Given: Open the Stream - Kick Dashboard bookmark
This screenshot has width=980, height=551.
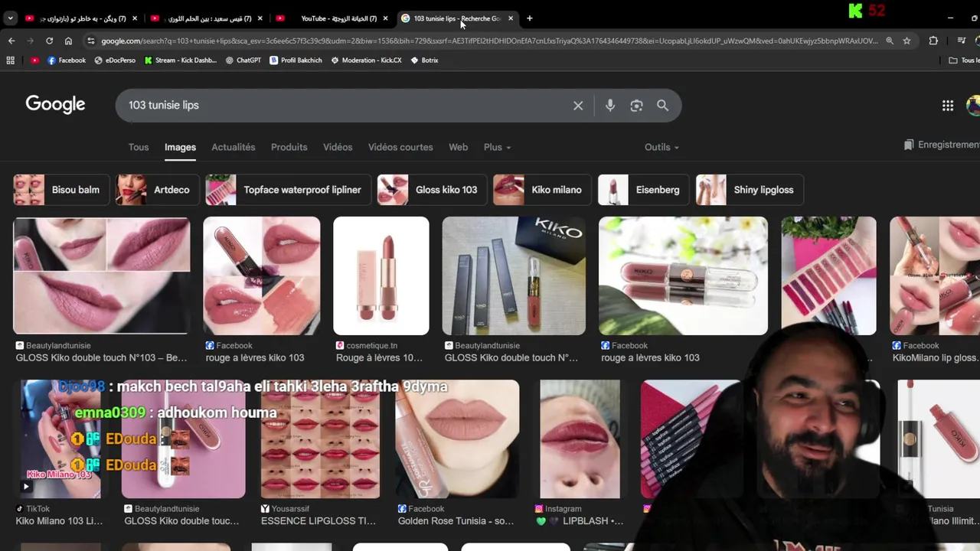Looking at the screenshot, I should (180, 60).
